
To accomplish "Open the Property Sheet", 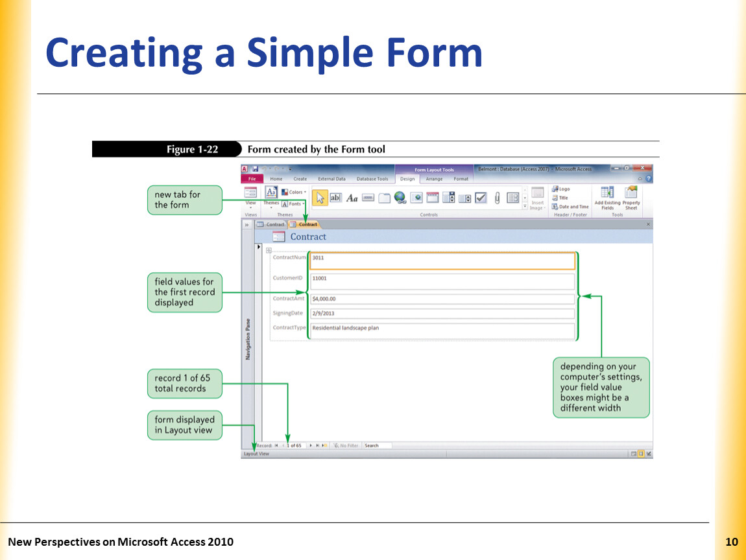I will pyautogui.click(x=631, y=198).
